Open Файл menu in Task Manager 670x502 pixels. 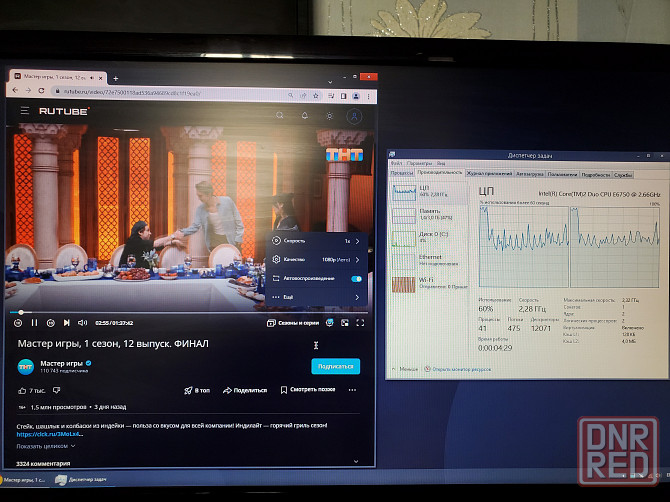pyautogui.click(x=396, y=163)
